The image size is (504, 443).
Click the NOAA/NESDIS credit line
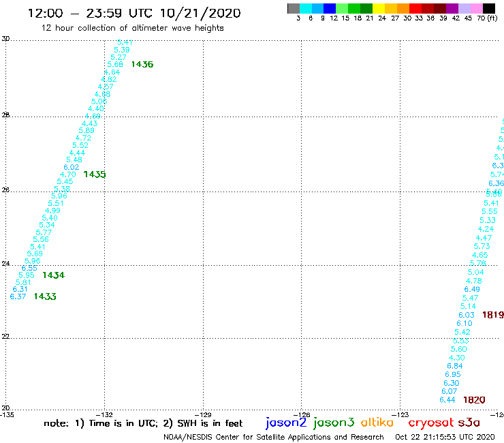pos(274,438)
